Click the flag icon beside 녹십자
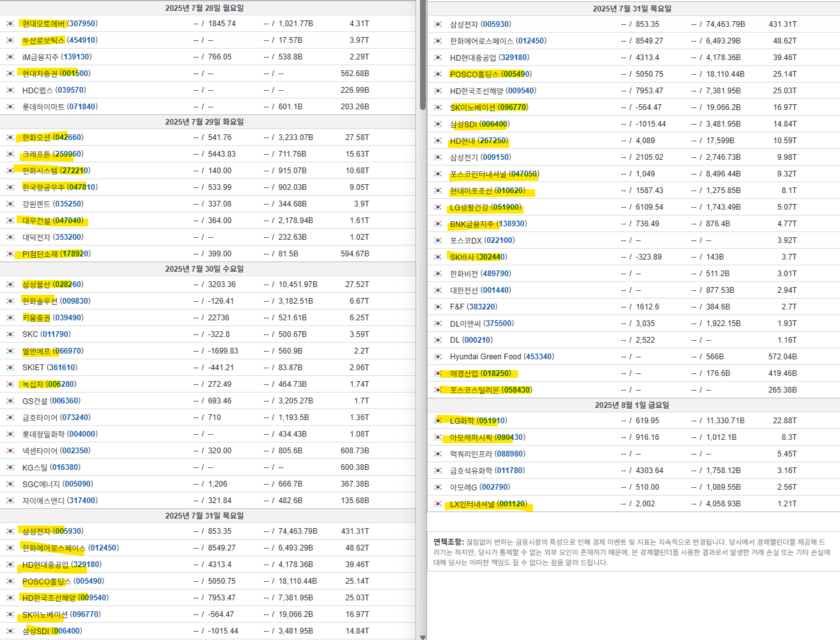840x640 pixels. tap(10, 384)
